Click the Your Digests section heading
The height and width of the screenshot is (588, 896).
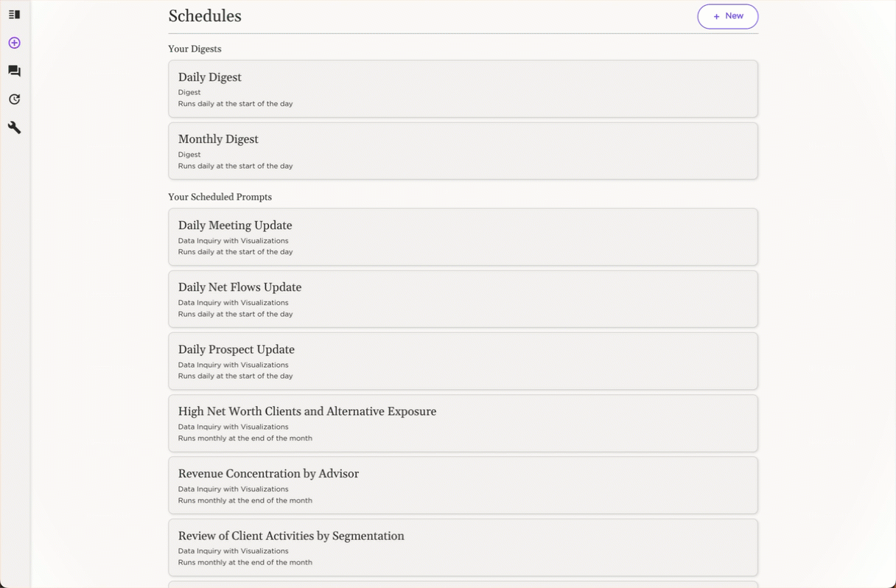[195, 49]
